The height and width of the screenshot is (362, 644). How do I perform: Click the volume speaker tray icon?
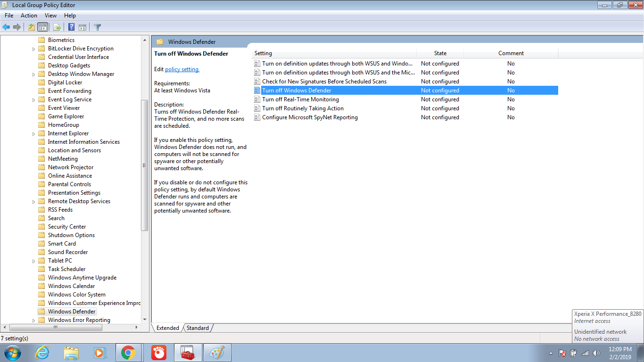pyautogui.click(x=596, y=353)
